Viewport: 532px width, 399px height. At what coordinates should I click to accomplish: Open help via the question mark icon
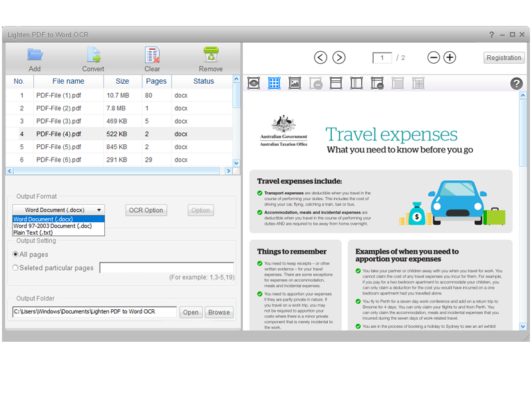pyautogui.click(x=517, y=83)
